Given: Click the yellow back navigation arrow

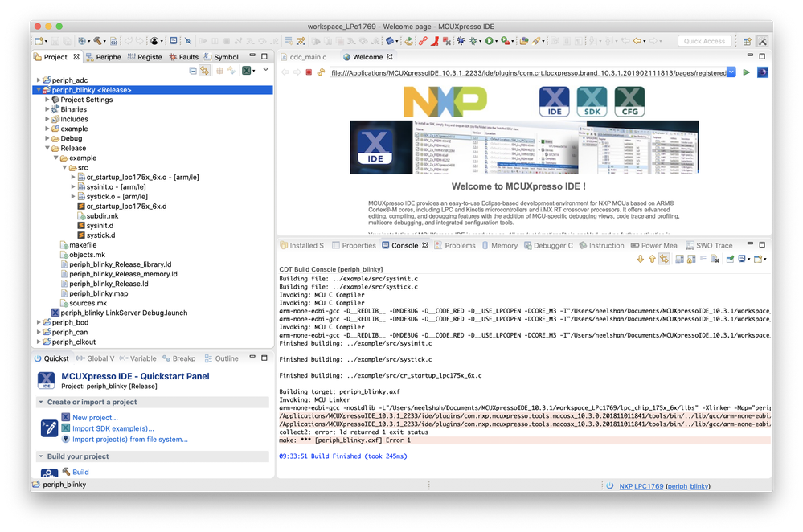Looking at the screenshot, I should (x=637, y=41).
